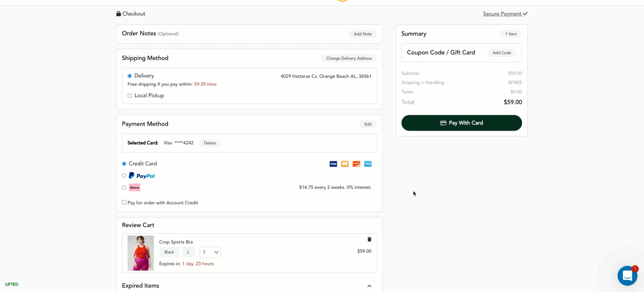
Task: Click the American Express logo icon
Action: pos(368,164)
